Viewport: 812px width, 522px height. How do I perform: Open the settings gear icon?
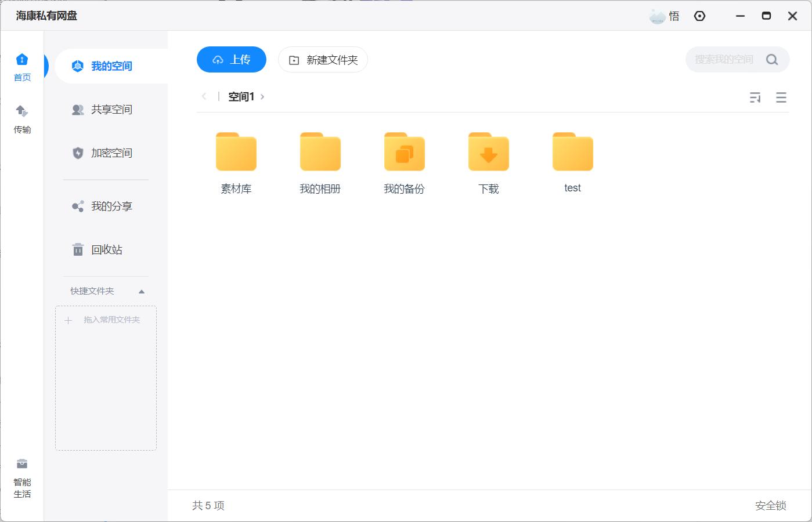699,16
